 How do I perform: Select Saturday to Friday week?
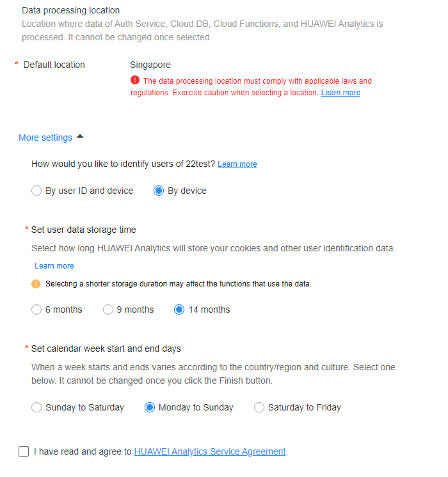click(x=259, y=407)
